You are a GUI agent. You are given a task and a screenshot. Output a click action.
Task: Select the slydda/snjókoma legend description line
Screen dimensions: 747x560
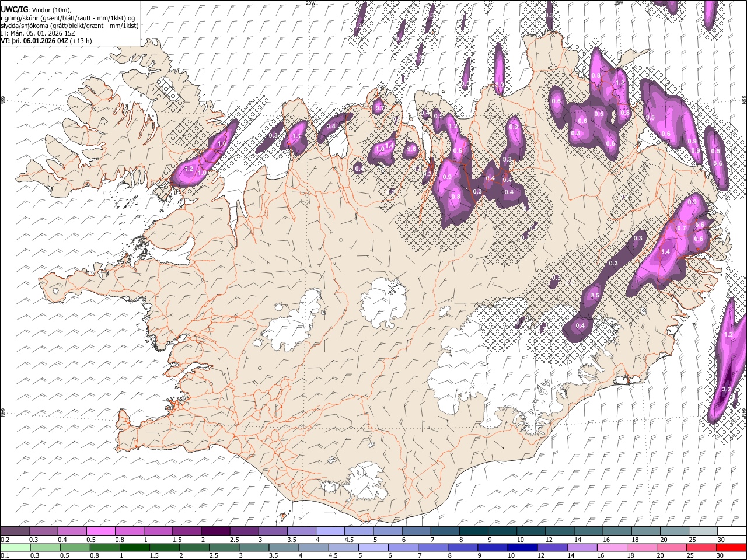tap(70, 26)
